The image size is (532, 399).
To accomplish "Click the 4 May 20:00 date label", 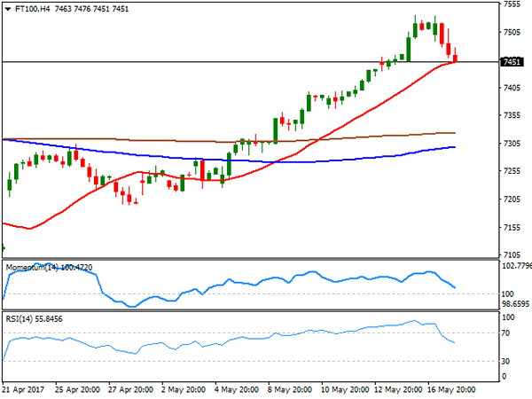I will 237,389.
